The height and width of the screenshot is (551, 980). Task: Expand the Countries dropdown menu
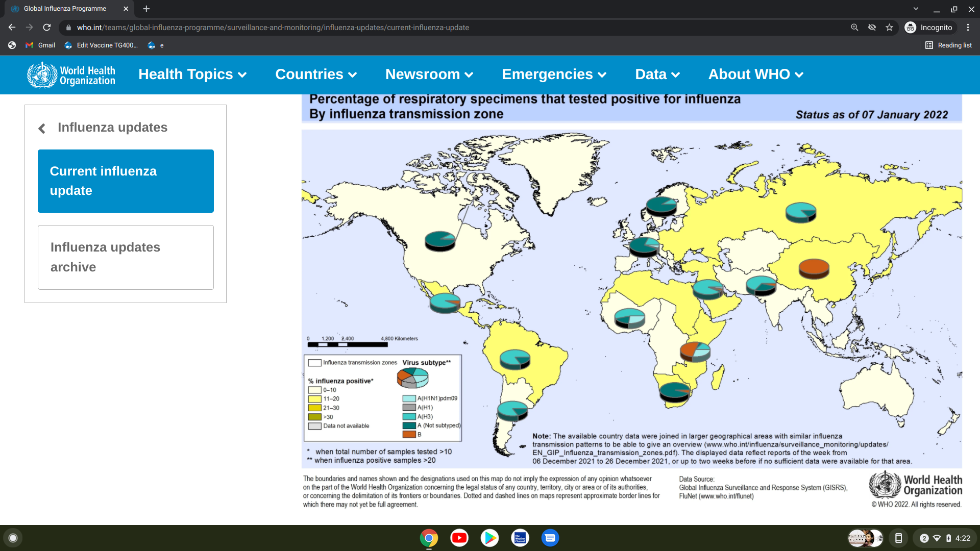tap(315, 74)
